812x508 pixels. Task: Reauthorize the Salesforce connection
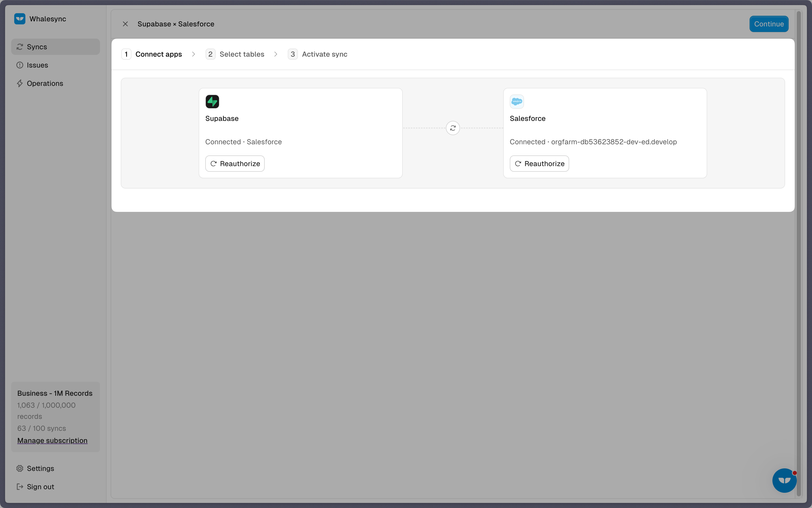[539, 164]
